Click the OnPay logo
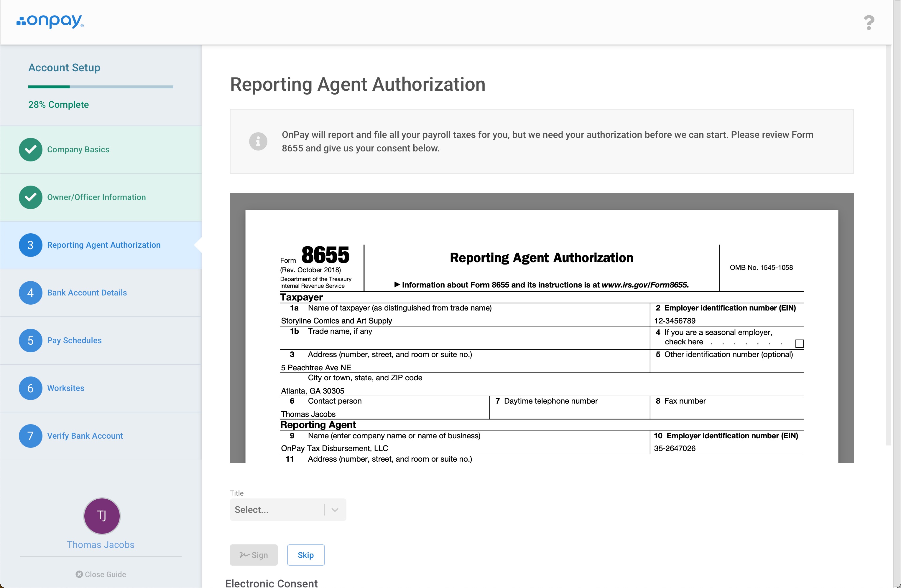 pos(50,22)
